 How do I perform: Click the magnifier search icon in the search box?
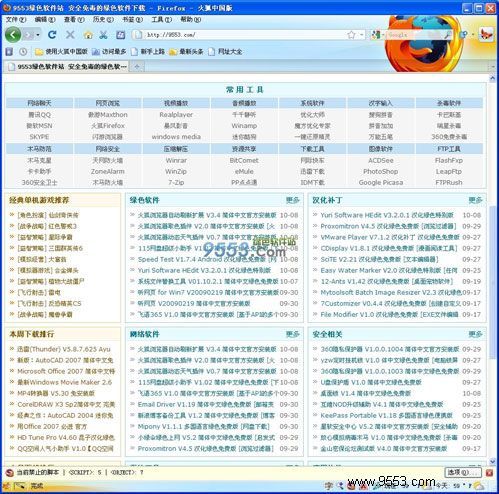(448, 35)
